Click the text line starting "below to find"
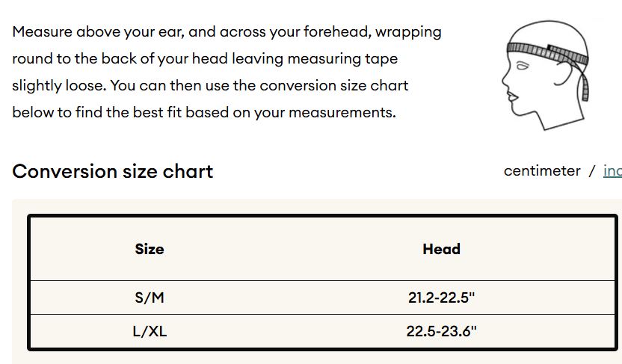The width and height of the screenshot is (622, 364). tap(203, 113)
